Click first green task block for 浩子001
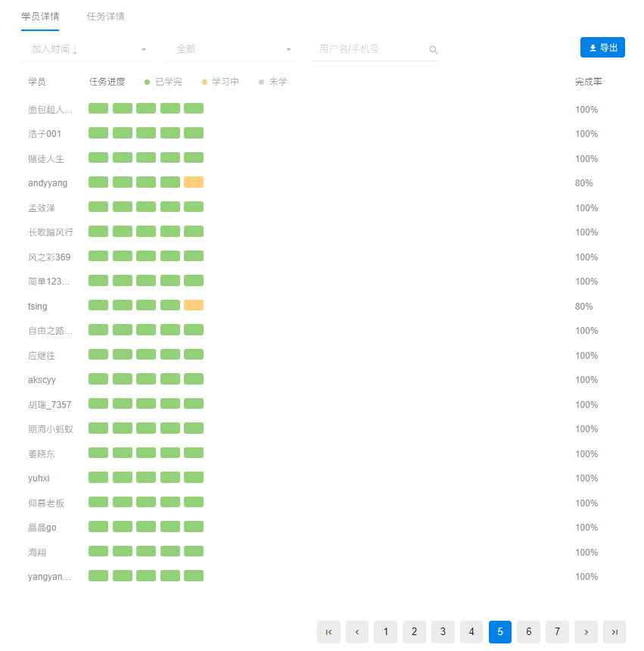Screen dimensions: 644x651 pos(98,133)
